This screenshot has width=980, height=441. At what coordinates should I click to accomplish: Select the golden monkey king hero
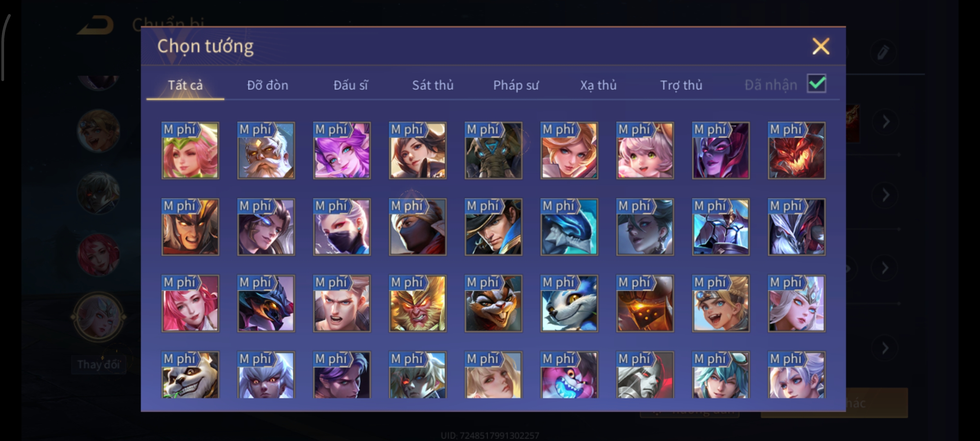click(417, 303)
